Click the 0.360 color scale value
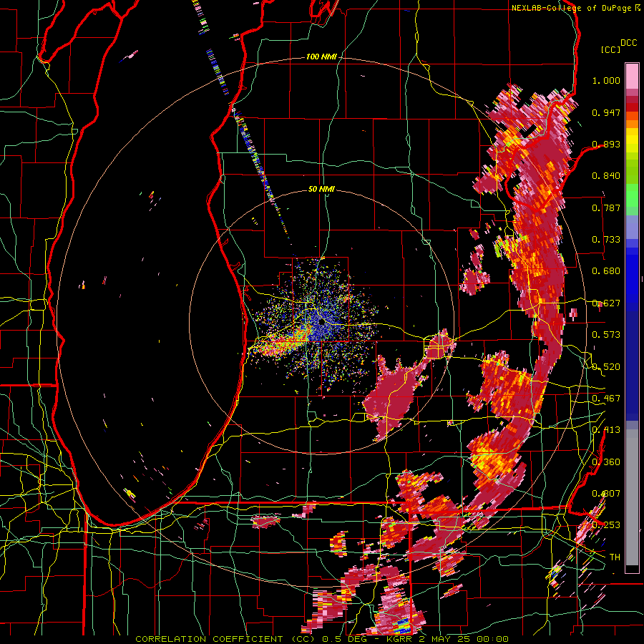644x644 pixels. pyautogui.click(x=606, y=462)
